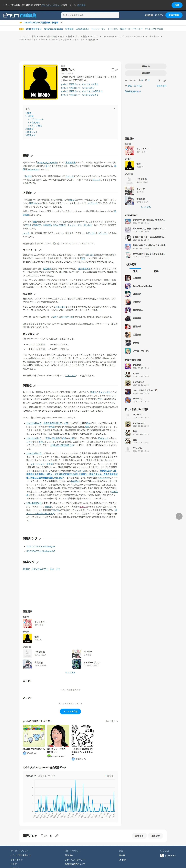The image size is (186, 868).
Task: Click the インフルエンサー related tag
Action: [x=40, y=569]
